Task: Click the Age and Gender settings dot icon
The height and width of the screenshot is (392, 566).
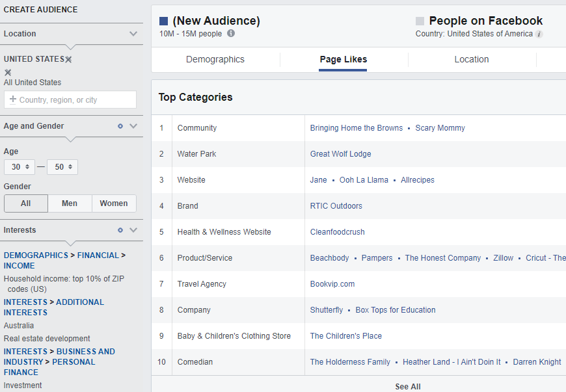Action: click(x=120, y=126)
